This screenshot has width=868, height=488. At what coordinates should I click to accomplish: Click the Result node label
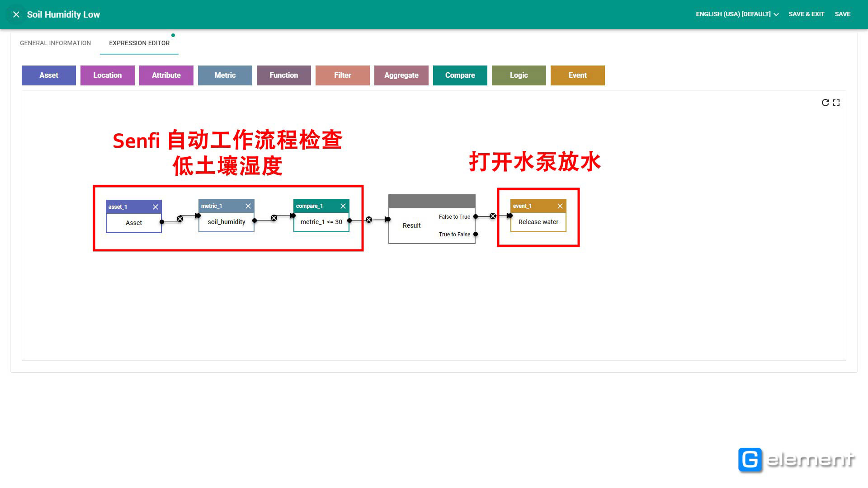coord(411,225)
